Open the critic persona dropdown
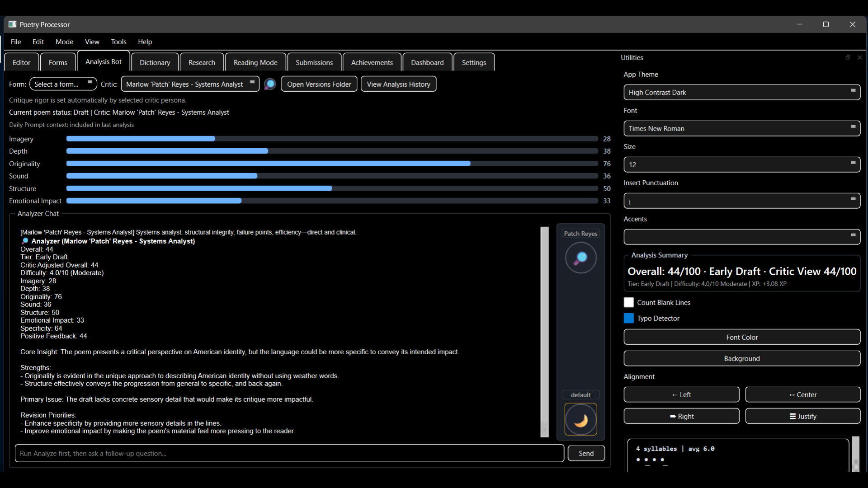 click(190, 84)
